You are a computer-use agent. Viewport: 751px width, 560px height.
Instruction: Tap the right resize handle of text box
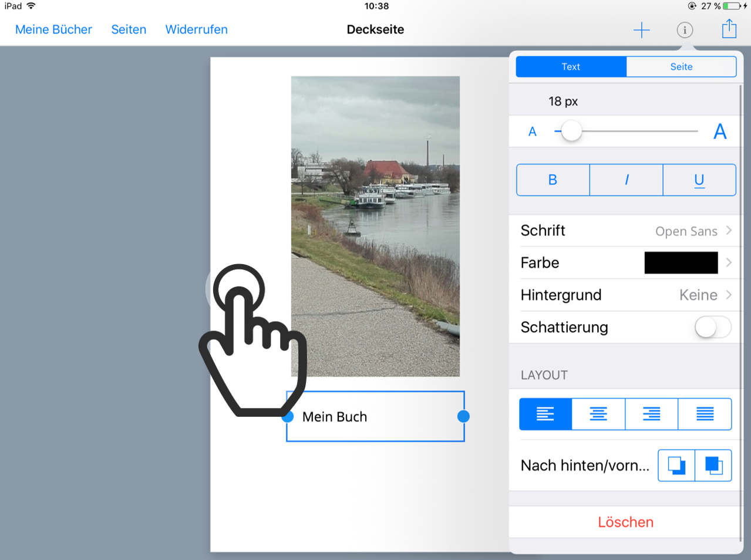(x=463, y=416)
